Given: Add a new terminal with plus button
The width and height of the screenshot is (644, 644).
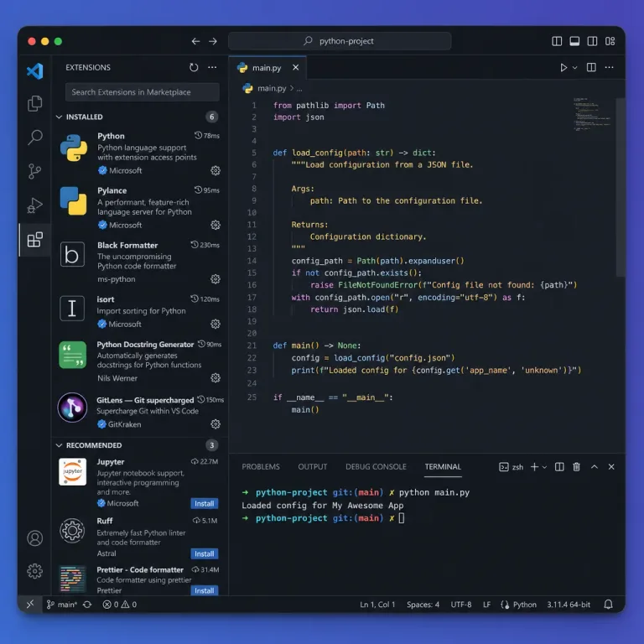Looking at the screenshot, I should [x=534, y=467].
